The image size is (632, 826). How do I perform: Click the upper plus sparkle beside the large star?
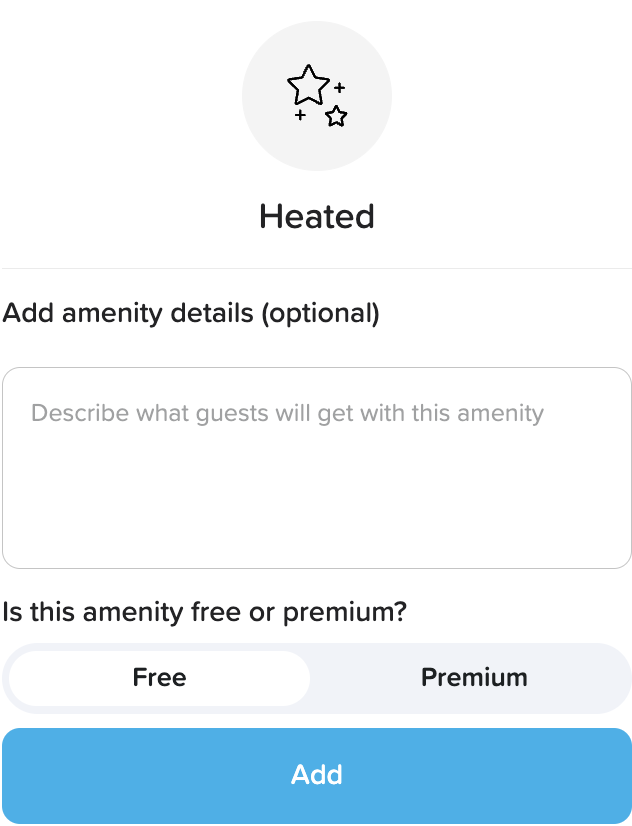pos(340,88)
